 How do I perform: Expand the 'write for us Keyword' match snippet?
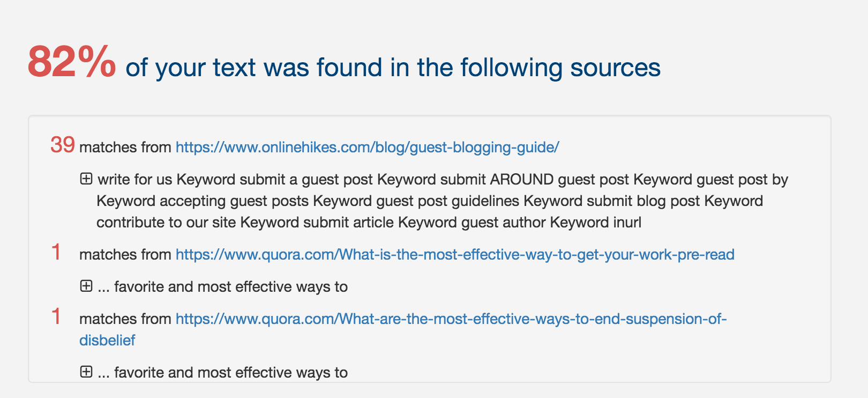point(86,179)
